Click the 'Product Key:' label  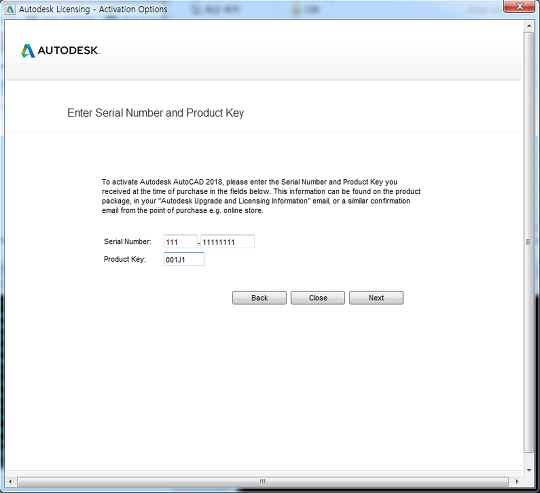125,259
